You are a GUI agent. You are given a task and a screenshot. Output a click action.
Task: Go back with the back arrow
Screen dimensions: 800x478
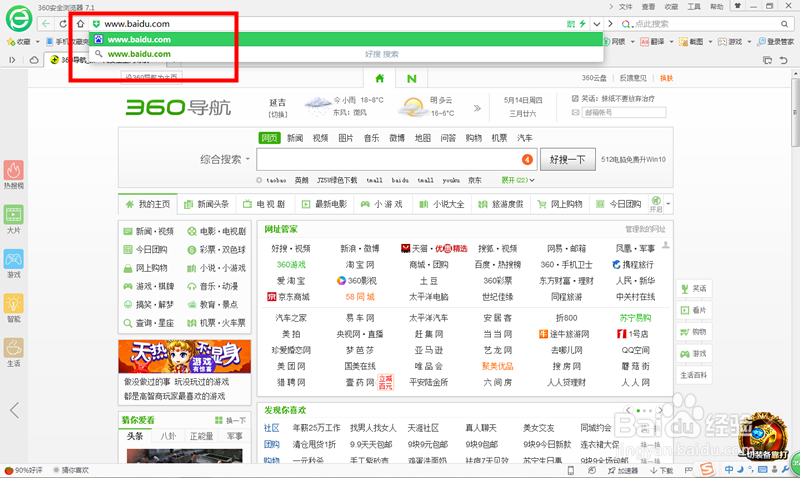point(46,24)
